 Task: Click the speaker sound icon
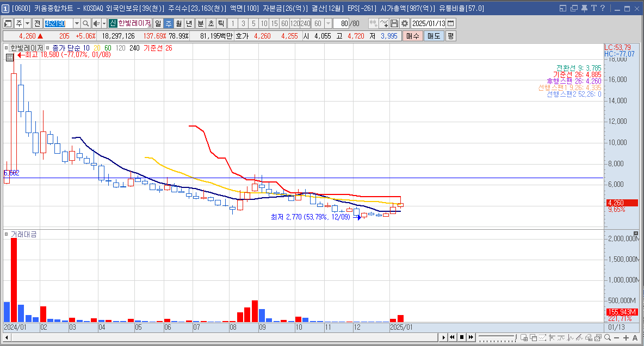point(96,23)
